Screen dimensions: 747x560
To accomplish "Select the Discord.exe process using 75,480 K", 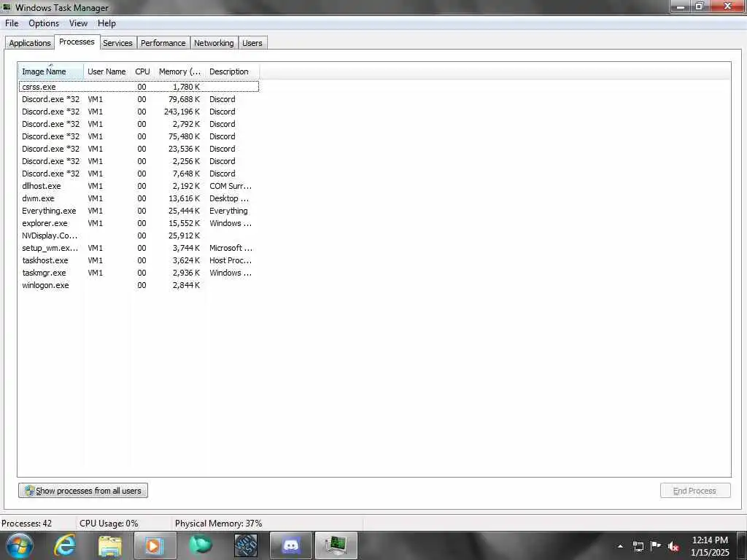I will point(139,136).
